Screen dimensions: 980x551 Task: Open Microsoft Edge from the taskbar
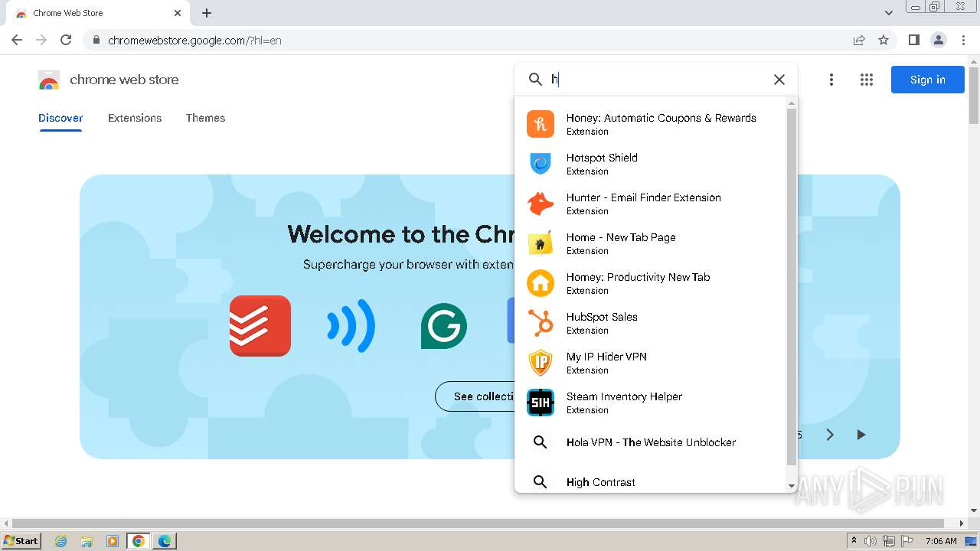165,541
